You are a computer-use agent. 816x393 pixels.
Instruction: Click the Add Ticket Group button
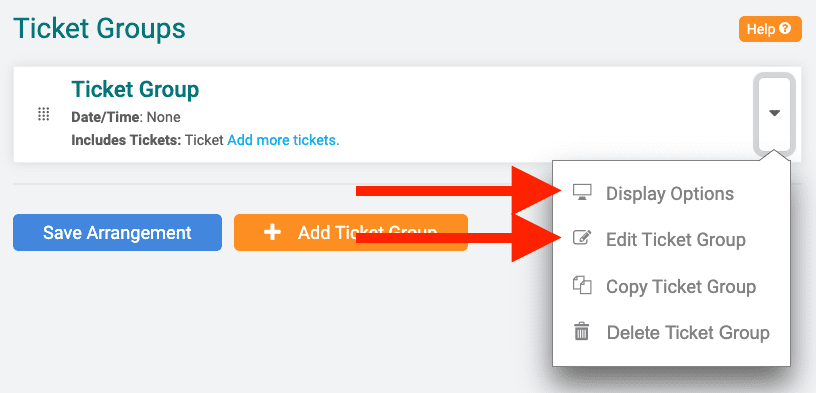click(351, 233)
